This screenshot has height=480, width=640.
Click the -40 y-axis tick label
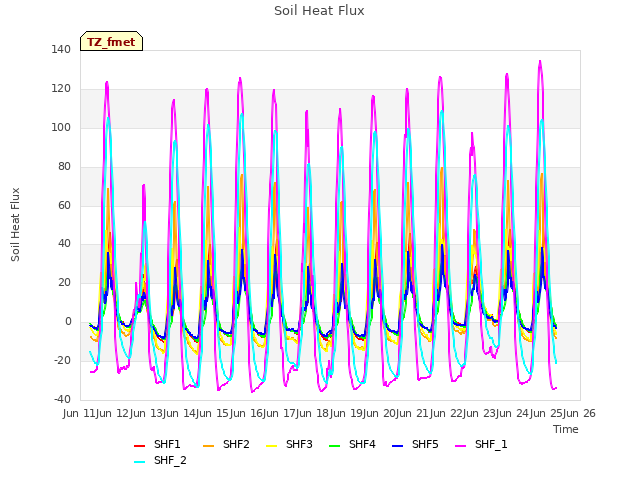tap(62, 399)
